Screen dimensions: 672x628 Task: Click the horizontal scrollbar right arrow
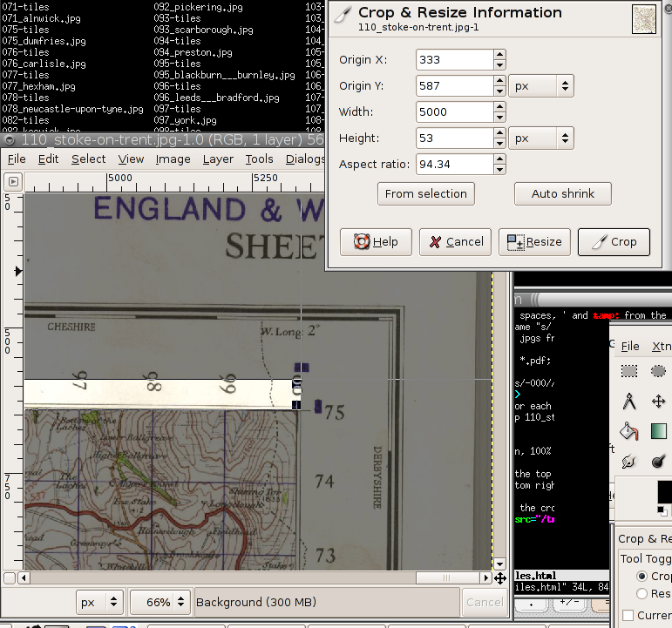point(485,577)
